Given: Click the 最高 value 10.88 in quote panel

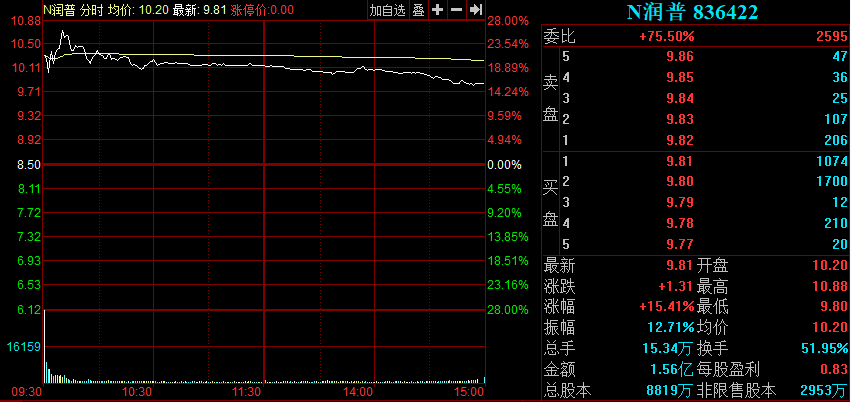Looking at the screenshot, I should pos(832,286).
